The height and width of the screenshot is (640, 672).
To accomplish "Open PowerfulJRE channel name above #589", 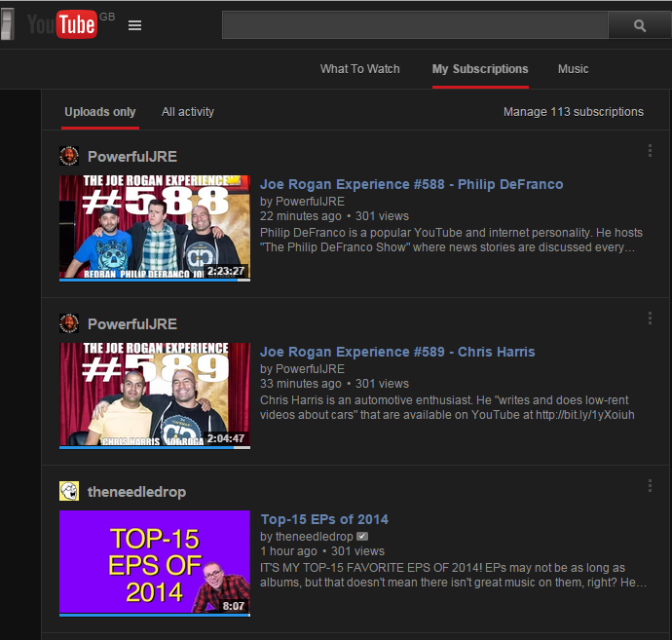I will (132, 324).
